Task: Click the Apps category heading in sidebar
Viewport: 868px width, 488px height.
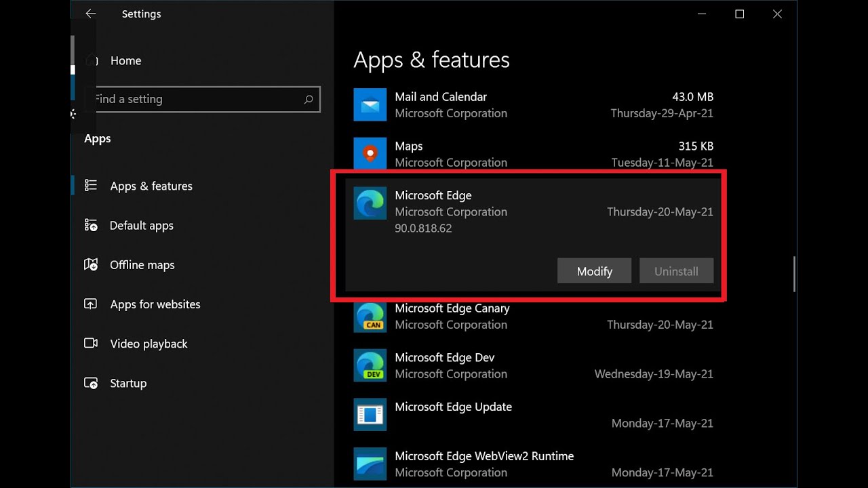Action: (98, 138)
